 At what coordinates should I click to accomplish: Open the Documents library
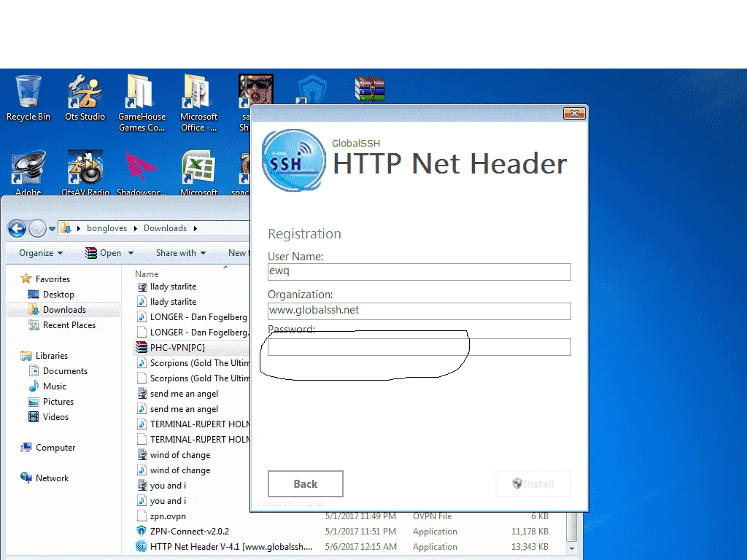[58, 371]
